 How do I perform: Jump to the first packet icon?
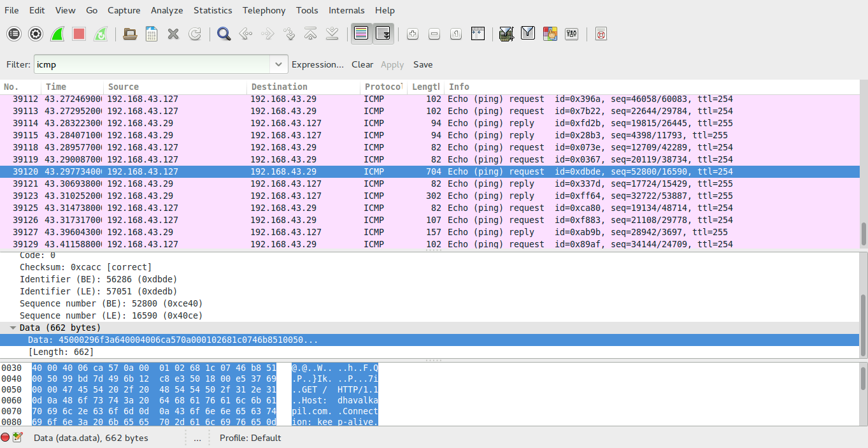(x=311, y=34)
